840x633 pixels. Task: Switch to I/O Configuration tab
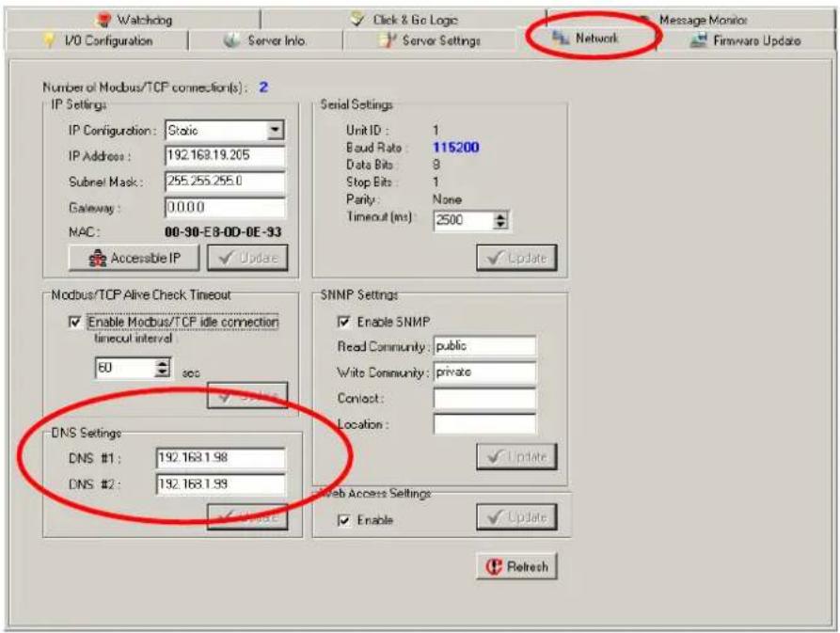tap(98, 40)
